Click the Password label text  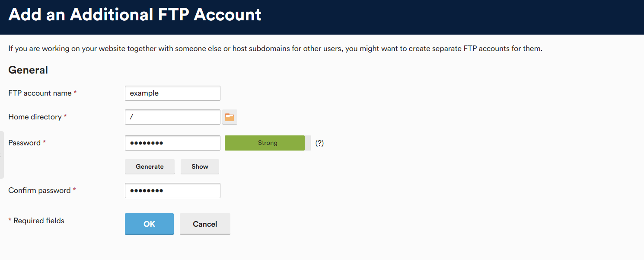tap(24, 143)
